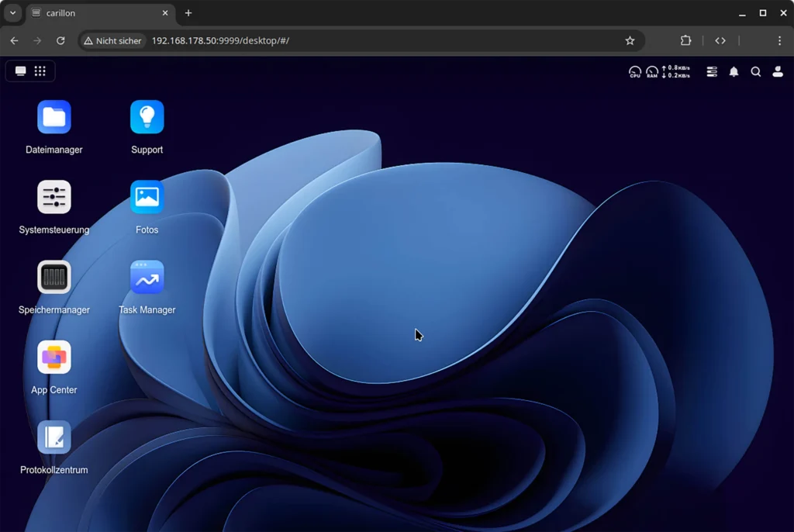
Task: Open Systemsteuerung from the desktop
Action: (54, 197)
